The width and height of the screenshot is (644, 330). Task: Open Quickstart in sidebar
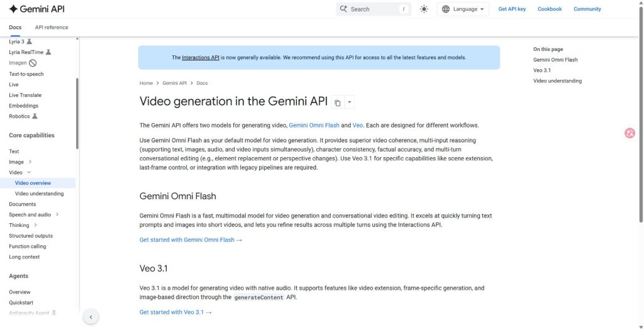pyautogui.click(x=21, y=303)
